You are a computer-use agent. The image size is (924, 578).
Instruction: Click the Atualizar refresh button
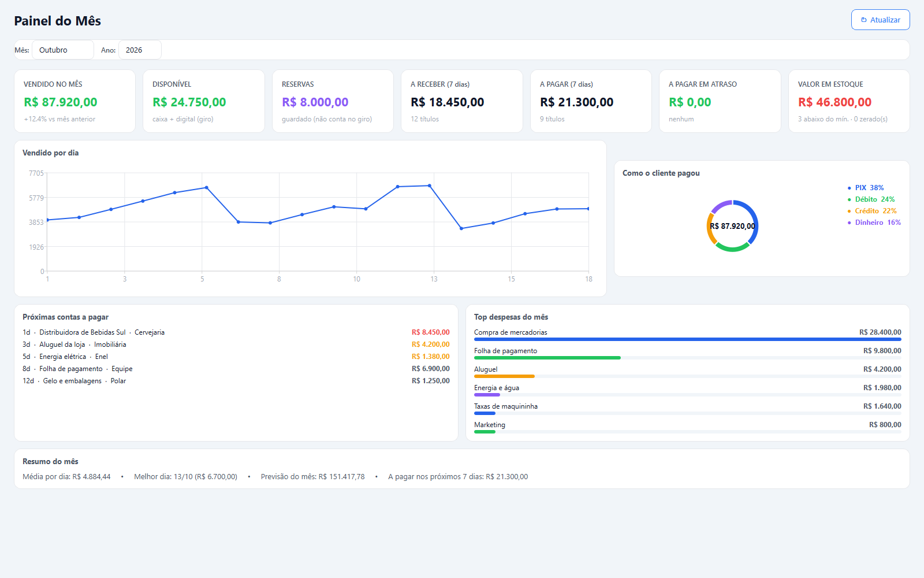(x=880, y=20)
